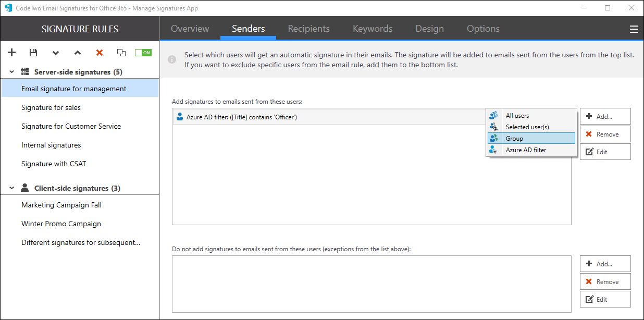The height and width of the screenshot is (320, 644).
Task: Collapse the Server-side signatures section
Action: [11, 71]
